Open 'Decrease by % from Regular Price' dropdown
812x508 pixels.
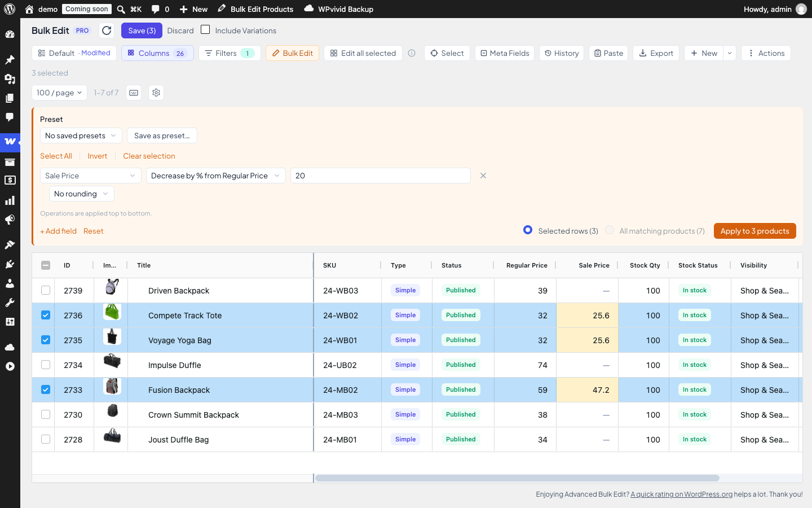coord(216,176)
